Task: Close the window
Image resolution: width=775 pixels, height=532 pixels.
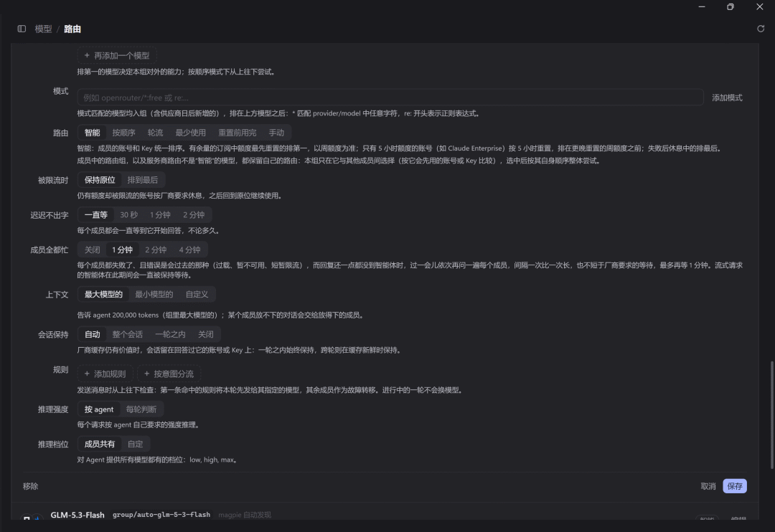Action: 760,7
